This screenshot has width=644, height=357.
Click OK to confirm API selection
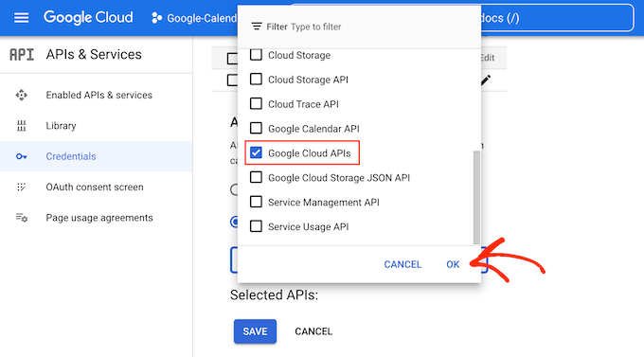tap(453, 264)
